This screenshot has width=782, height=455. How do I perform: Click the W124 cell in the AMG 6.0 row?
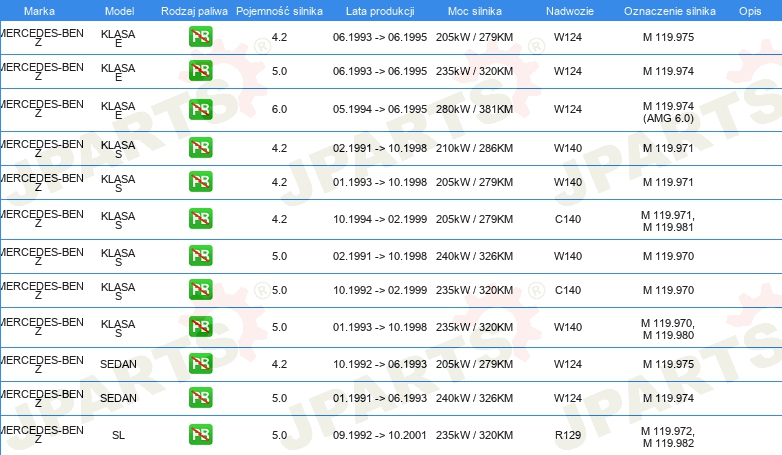click(x=568, y=109)
